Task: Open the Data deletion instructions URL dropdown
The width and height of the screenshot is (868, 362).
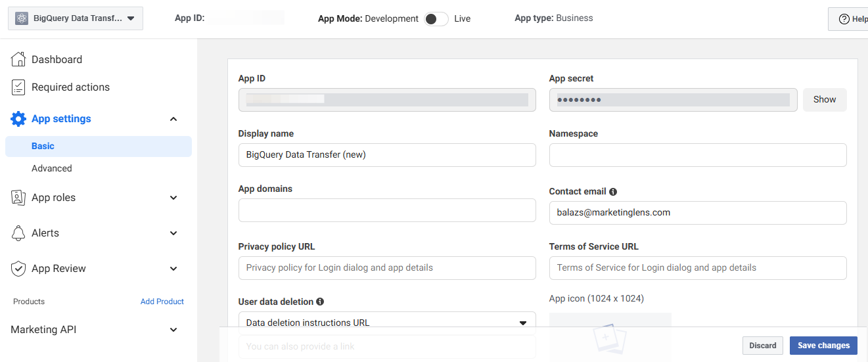Action: [386, 322]
